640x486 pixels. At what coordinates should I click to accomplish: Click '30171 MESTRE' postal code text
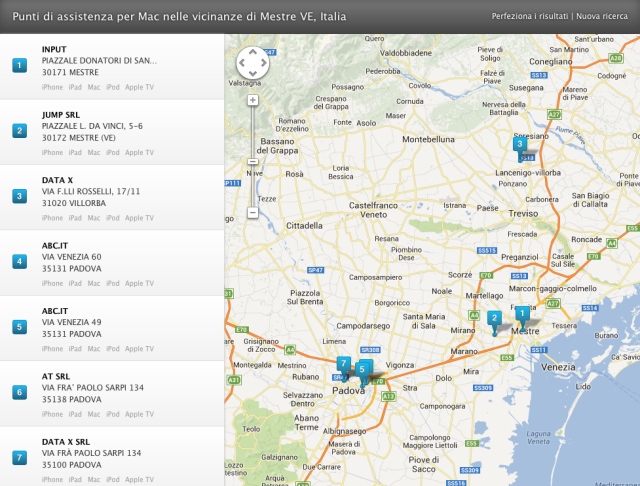[70, 73]
